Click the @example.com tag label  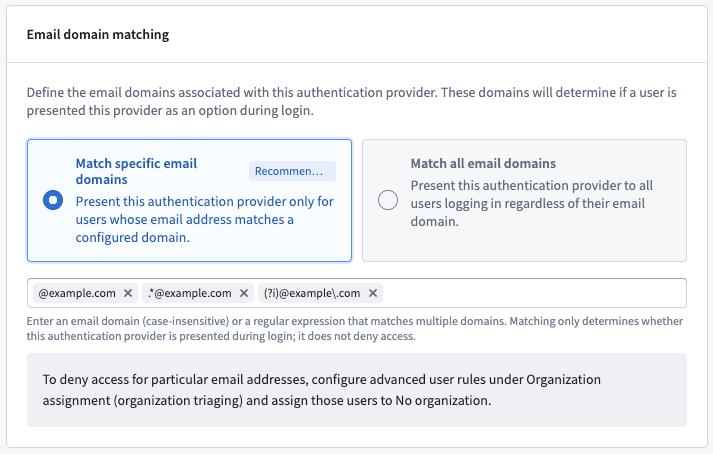[77, 293]
